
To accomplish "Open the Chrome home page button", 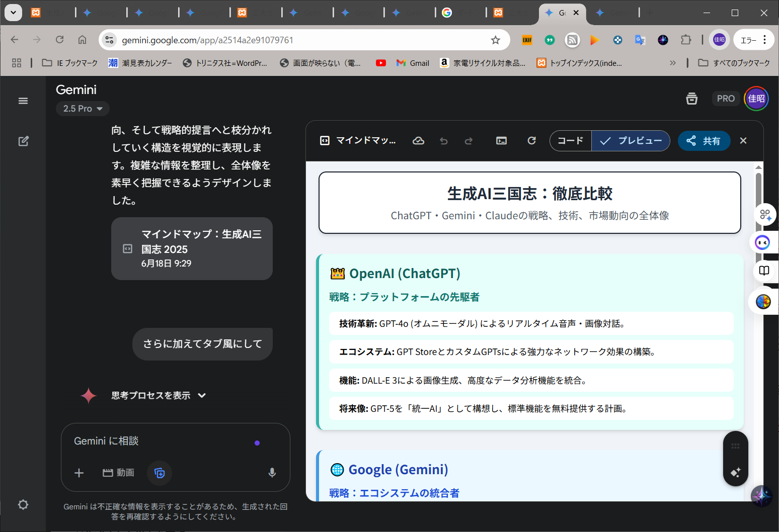I will pyautogui.click(x=82, y=40).
